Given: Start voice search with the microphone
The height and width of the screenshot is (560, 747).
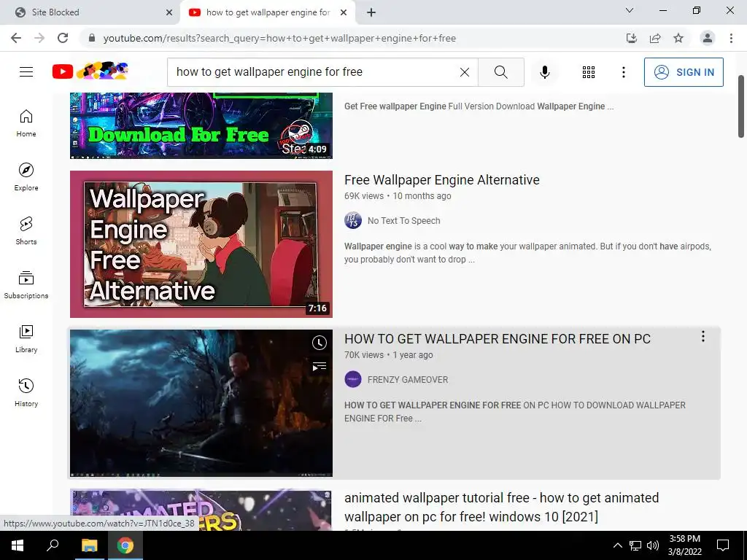Looking at the screenshot, I should [x=544, y=72].
